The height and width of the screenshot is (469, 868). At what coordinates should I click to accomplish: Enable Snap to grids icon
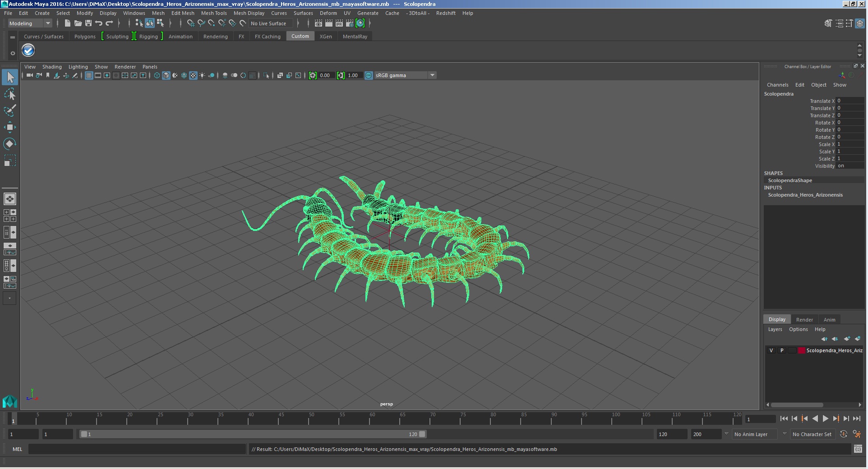[x=190, y=23]
